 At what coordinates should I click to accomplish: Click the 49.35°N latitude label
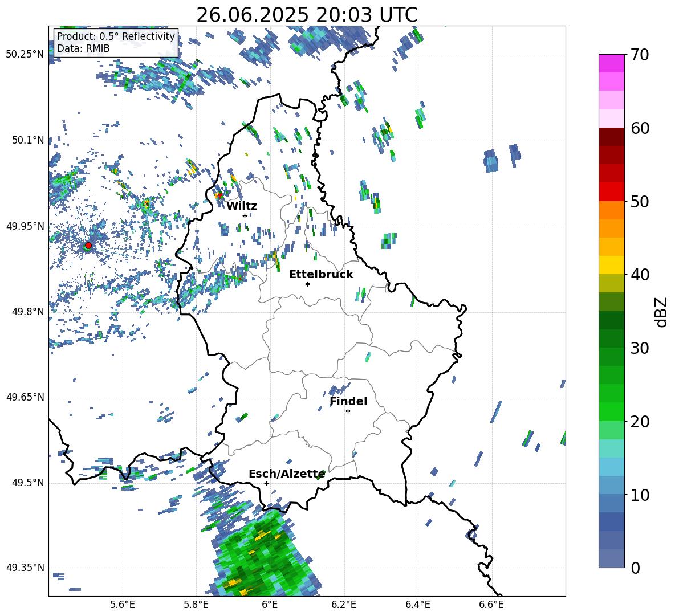tap(25, 568)
